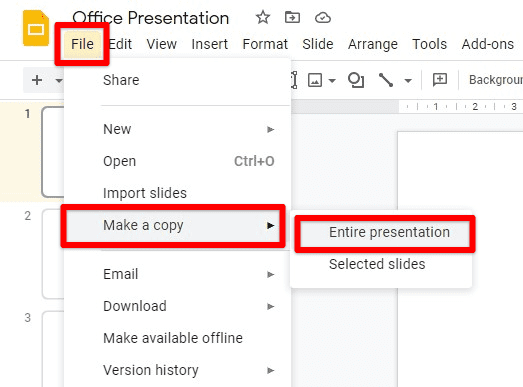Click the insert image toolbar icon
523x387 pixels.
pyautogui.click(x=315, y=80)
